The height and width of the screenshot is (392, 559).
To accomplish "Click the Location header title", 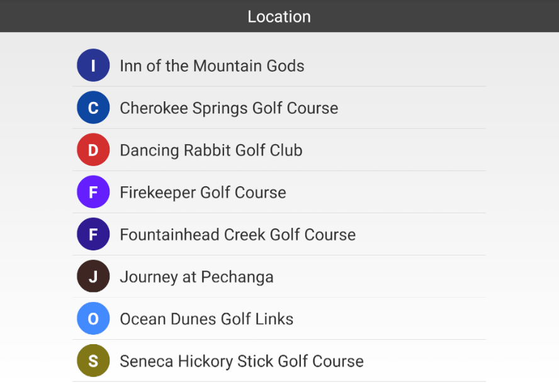I will 279,16.
